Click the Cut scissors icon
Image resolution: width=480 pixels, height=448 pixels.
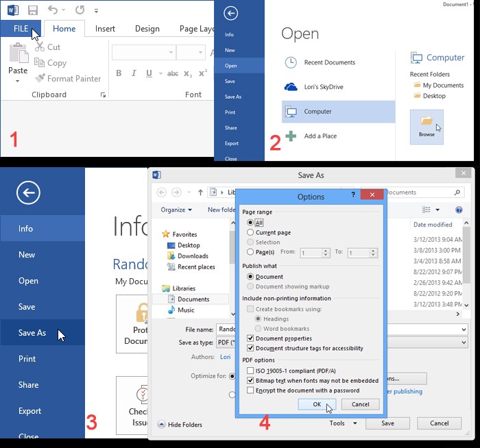(x=40, y=47)
